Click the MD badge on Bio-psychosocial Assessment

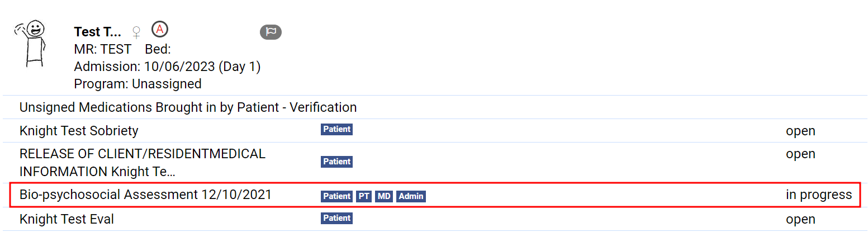tap(383, 196)
